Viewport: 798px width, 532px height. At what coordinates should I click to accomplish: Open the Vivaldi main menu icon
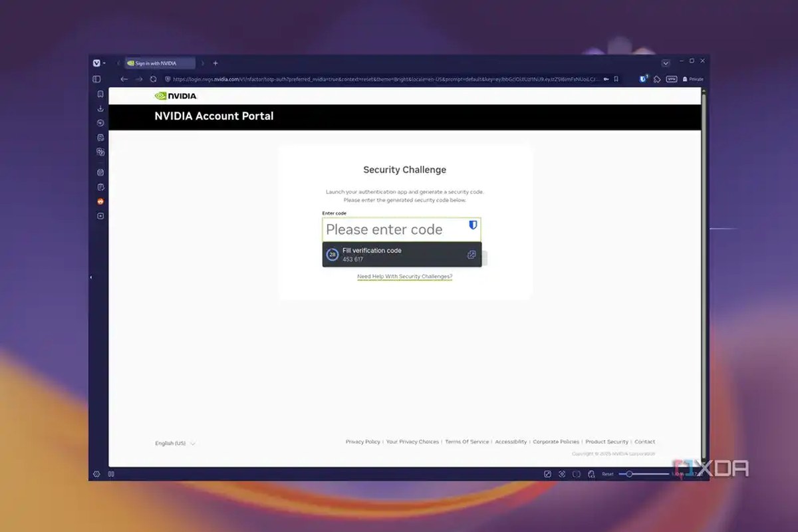(97, 63)
